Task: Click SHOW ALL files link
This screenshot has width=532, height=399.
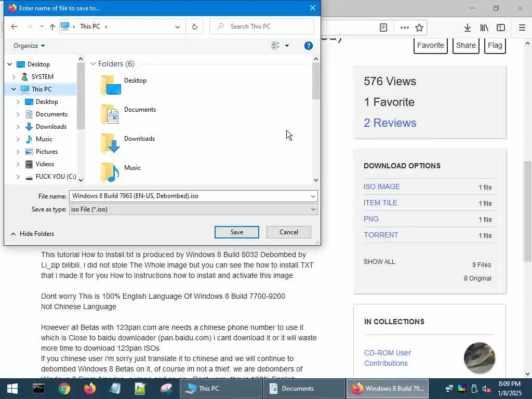Action: (x=379, y=262)
